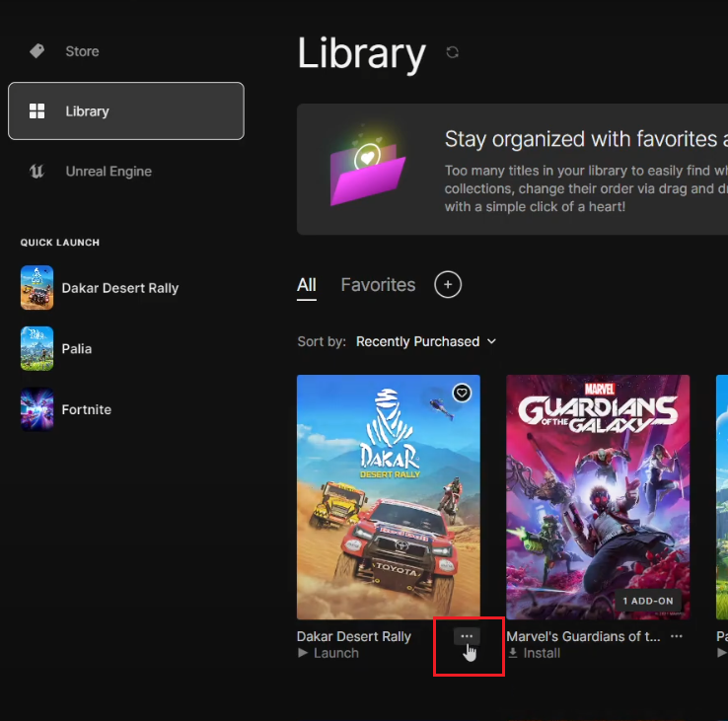This screenshot has height=721, width=728.
Task: Click Palia quick launch name
Action: tap(77, 348)
